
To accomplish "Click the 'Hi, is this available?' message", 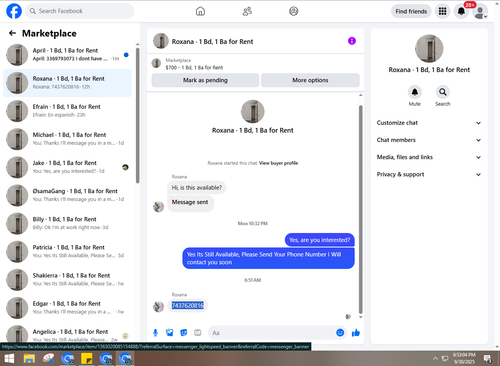I will 197,188.
